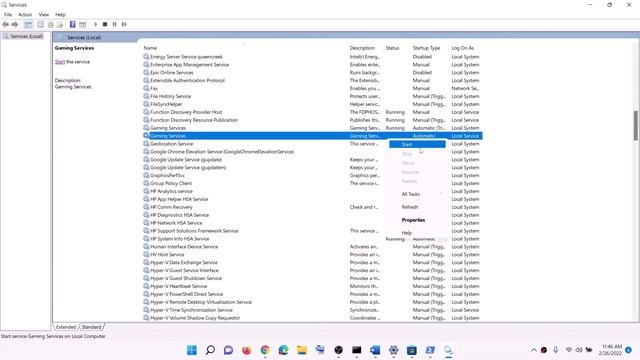The image size is (640, 360).
Task: Click the Start Service play toolbar icon
Action: click(96, 24)
